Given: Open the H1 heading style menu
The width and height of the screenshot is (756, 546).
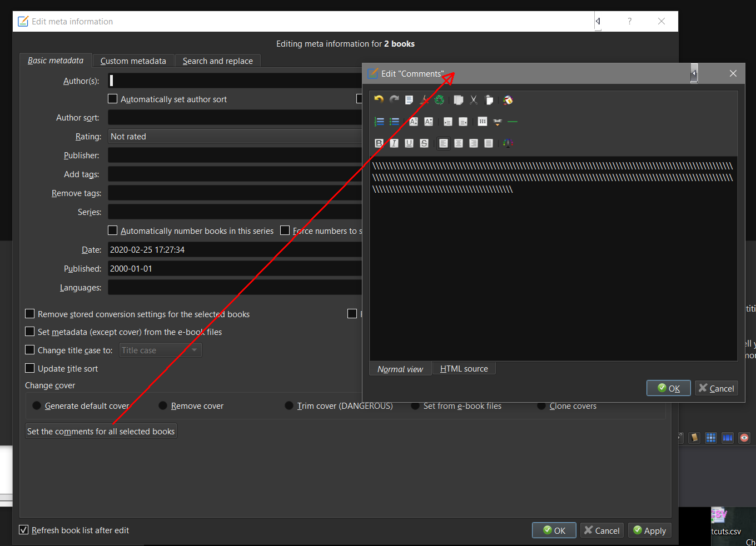Looking at the screenshot, I should point(483,122).
